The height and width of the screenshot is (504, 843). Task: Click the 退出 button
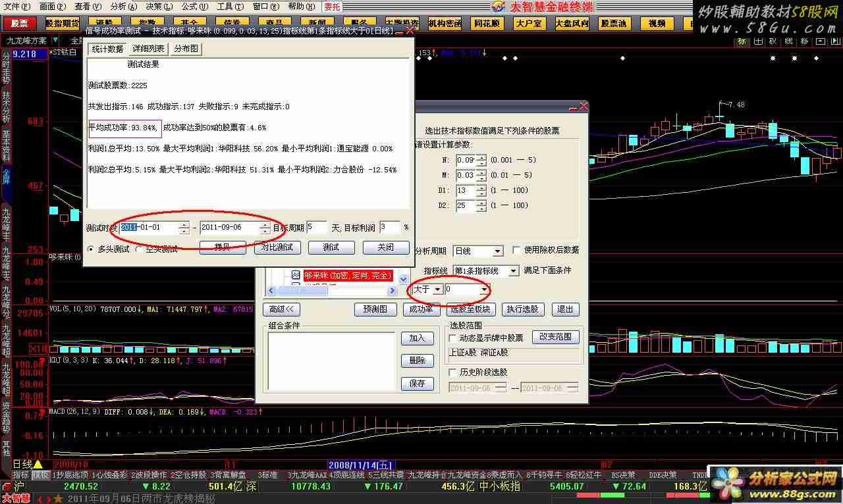[x=565, y=309]
